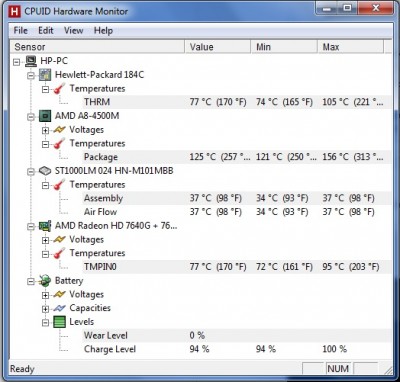Click the Capacities graph icon under Battery
The width and height of the screenshot is (400, 382).
59,308
